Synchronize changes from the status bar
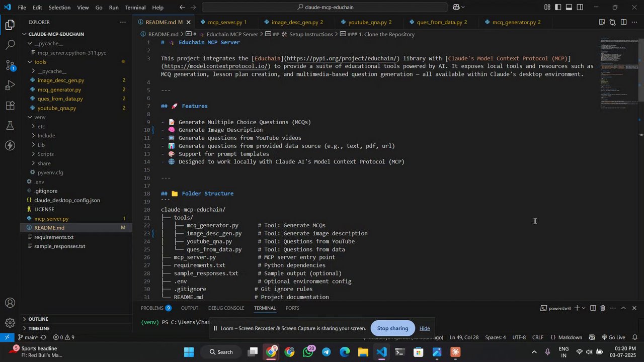Image resolution: width=644 pixels, height=362 pixels. point(43,337)
